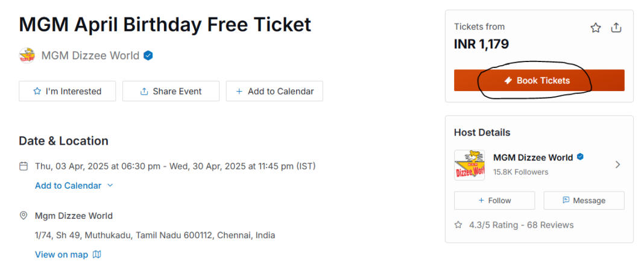Click Add to Calendar button with plus
The image size is (644, 270).
[274, 91]
